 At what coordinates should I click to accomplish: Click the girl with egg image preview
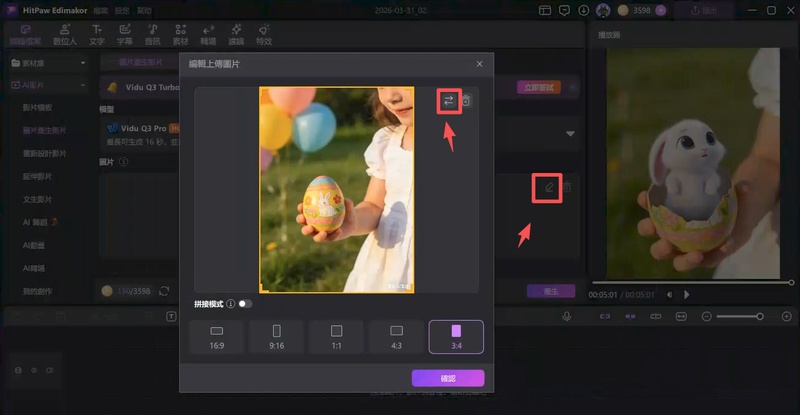(337, 190)
